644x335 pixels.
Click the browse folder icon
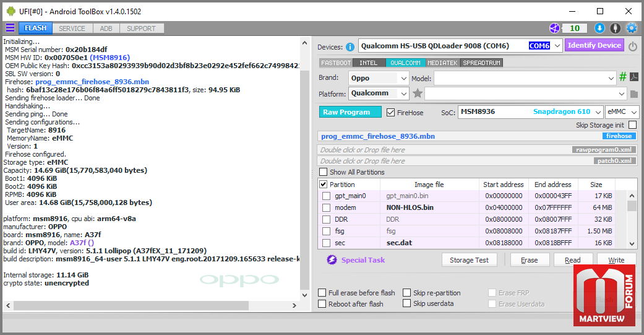633,94
